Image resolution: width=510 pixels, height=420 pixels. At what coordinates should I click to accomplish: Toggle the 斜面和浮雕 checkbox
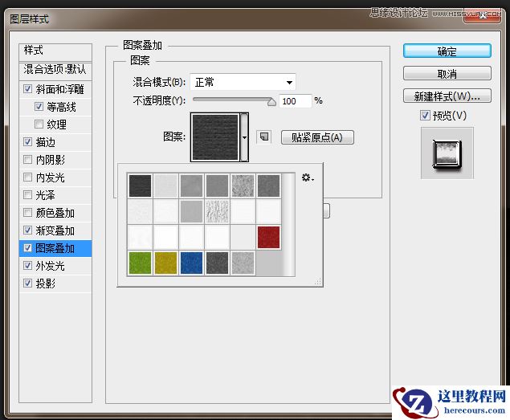click(27, 88)
